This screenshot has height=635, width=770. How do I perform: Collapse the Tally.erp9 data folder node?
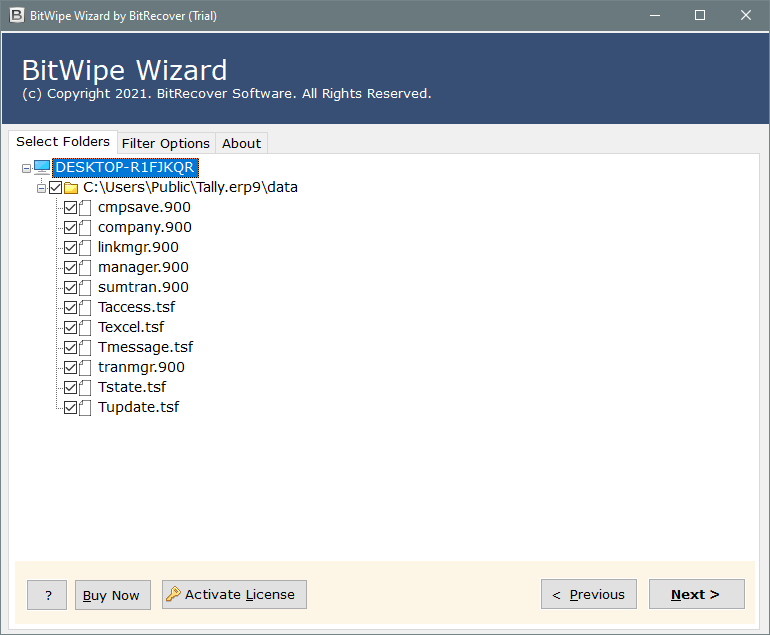pyautogui.click(x=41, y=188)
